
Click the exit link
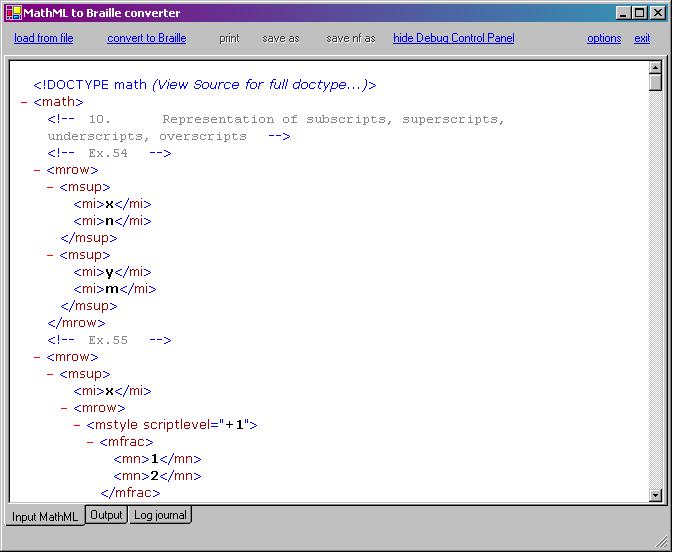(x=642, y=38)
